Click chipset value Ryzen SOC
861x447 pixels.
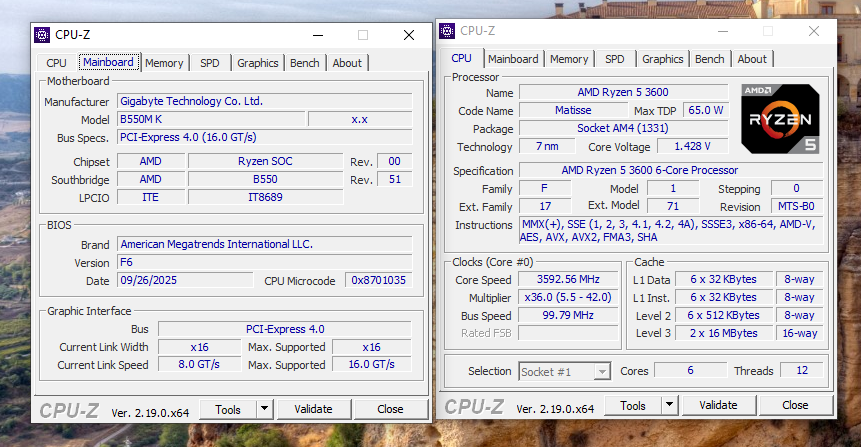[265, 161]
